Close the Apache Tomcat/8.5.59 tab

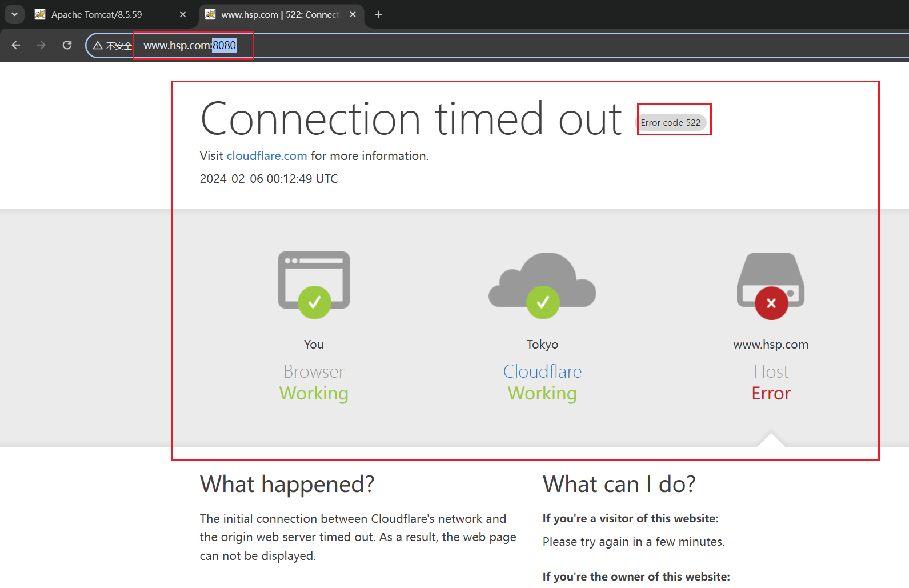pos(183,14)
